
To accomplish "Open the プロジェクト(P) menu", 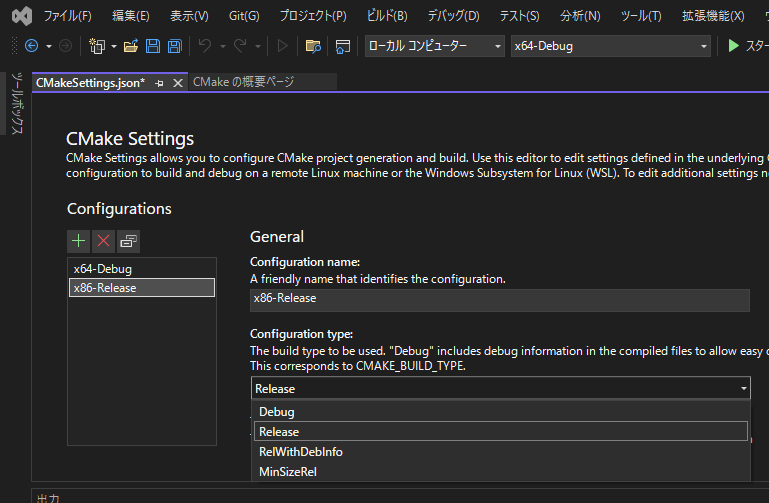I will tap(313, 16).
